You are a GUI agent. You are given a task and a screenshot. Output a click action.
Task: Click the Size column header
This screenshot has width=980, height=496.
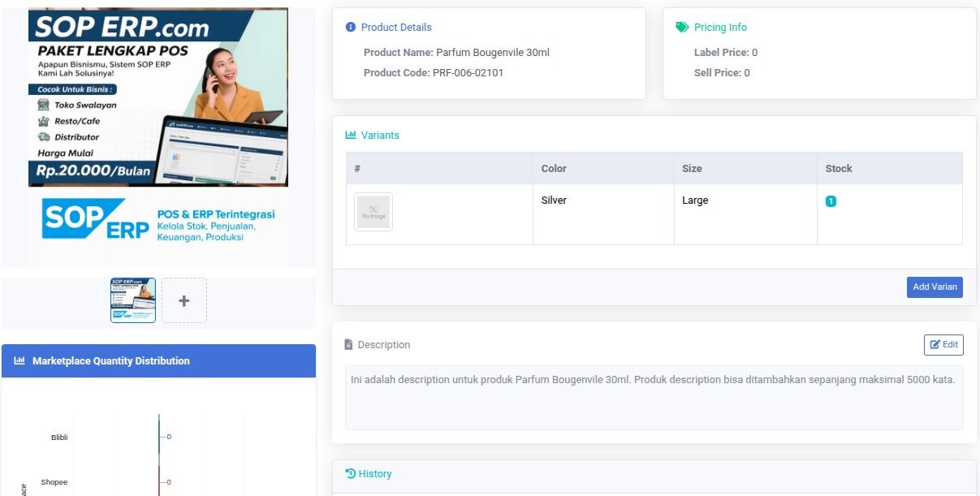click(692, 169)
